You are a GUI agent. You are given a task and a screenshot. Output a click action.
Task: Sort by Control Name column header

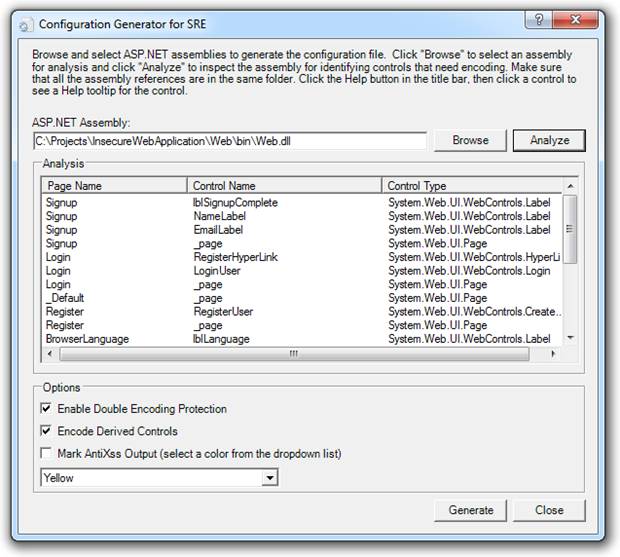click(284, 185)
